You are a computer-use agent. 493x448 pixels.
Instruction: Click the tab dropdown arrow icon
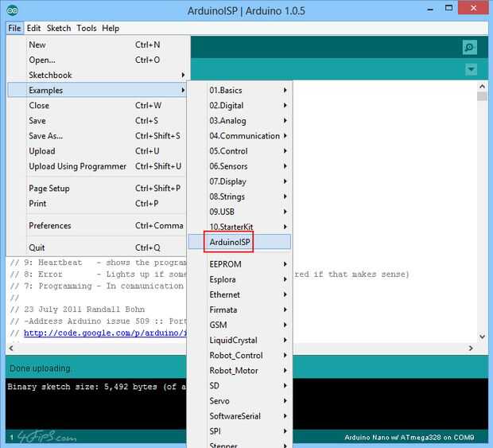point(471,69)
